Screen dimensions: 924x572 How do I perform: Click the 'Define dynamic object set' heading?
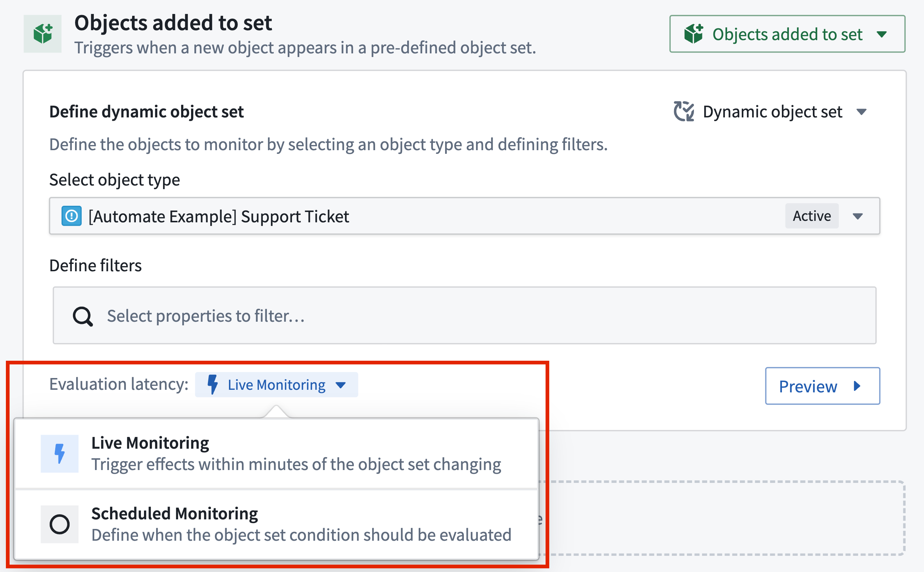[x=147, y=112]
